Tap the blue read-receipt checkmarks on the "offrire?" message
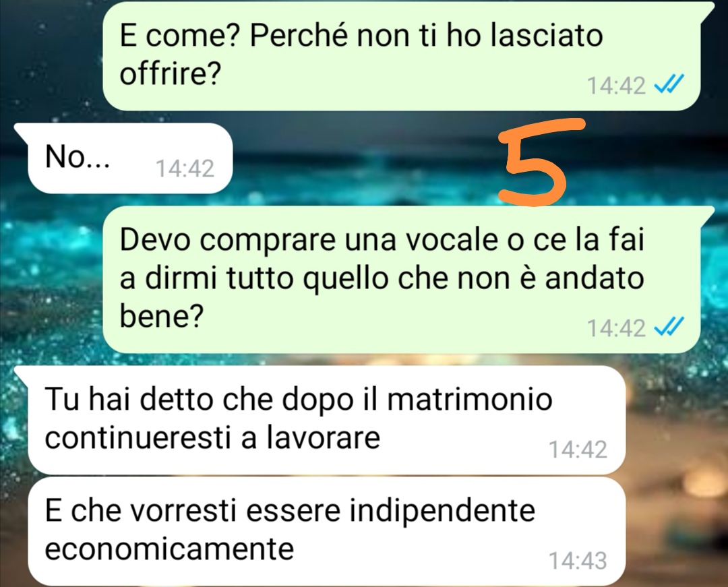The height and width of the screenshot is (587, 728). (x=668, y=86)
